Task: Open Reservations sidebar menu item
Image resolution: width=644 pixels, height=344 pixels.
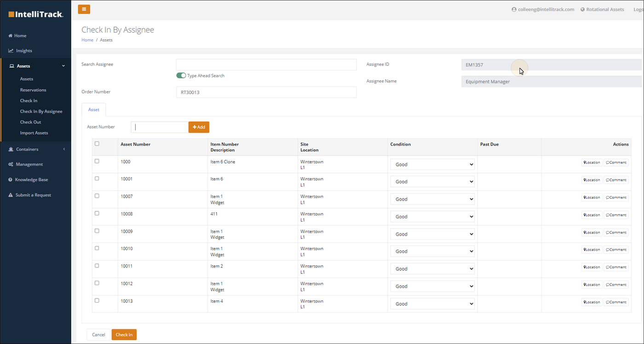Action: coord(33,90)
